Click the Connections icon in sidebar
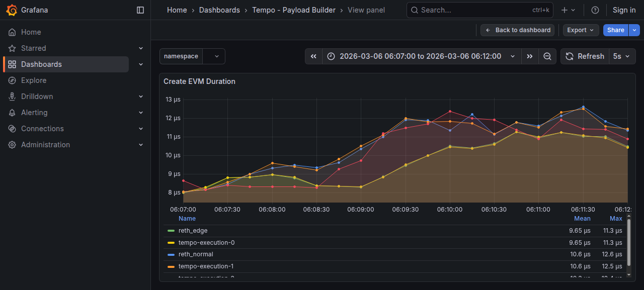 click(x=12, y=129)
